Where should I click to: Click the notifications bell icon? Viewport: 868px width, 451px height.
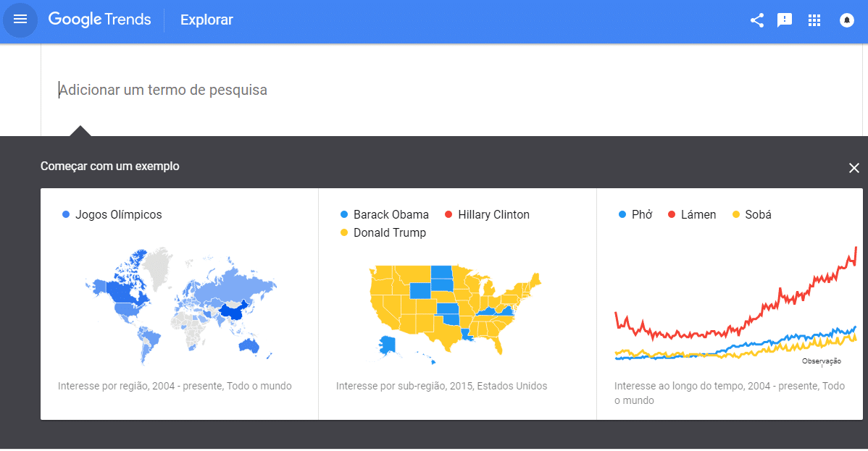click(x=846, y=20)
